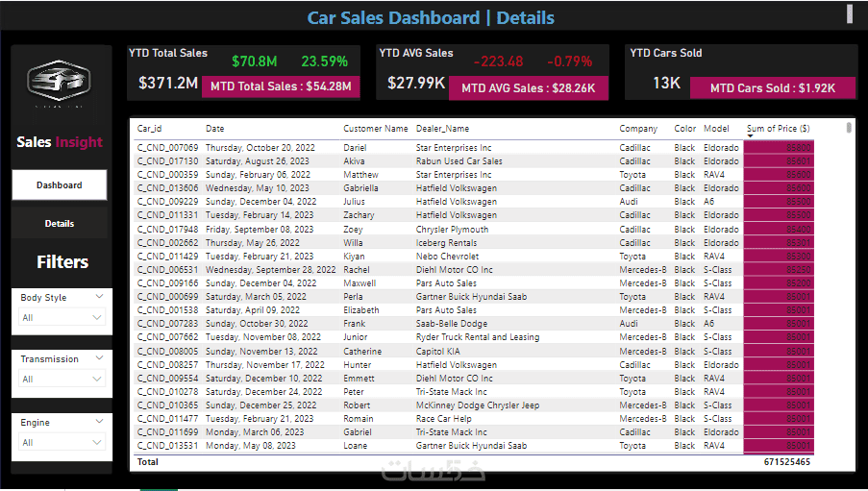868x491 pixels.
Task: Sort by the Company column header
Action: [x=637, y=129]
